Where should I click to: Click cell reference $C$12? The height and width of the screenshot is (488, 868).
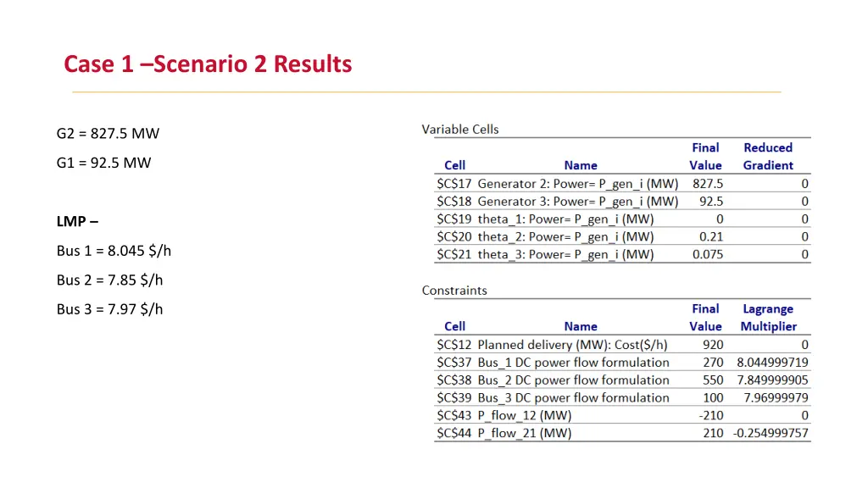(454, 345)
